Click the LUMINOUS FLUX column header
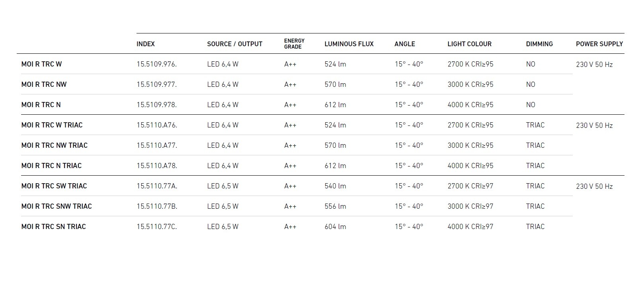This screenshot has height=284, width=644. click(349, 44)
